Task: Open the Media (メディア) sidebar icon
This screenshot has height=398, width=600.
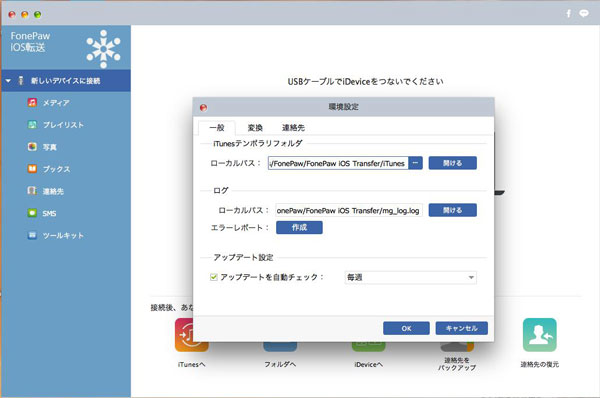Action: [32, 103]
